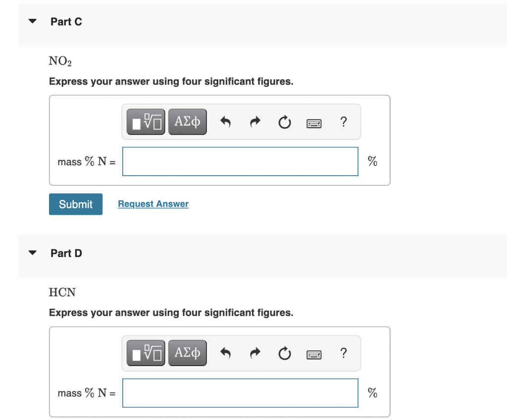Screen dimensions: 507x420
Task: Open the math template palette in Part D
Action: pos(145,353)
